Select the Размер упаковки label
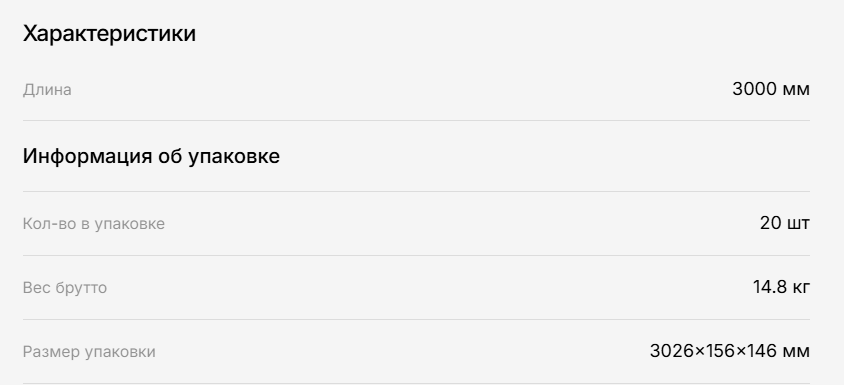Image resolution: width=844 pixels, height=385 pixels. [89, 352]
